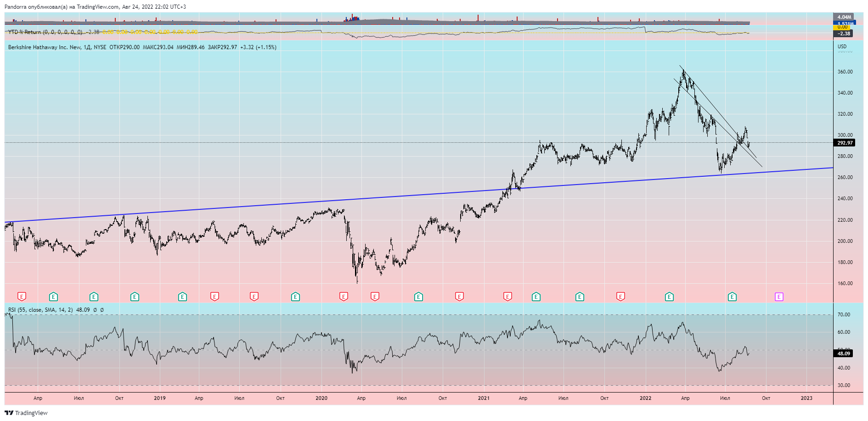
Task: Click the red earnings marker of November 2020
Action: [459, 297]
